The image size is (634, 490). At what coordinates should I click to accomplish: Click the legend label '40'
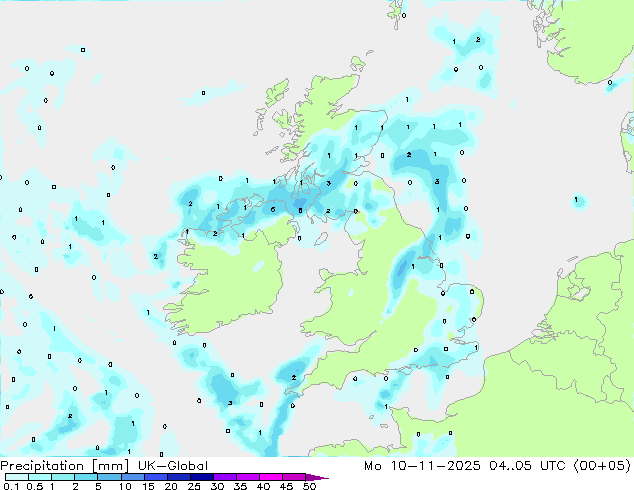pos(263,486)
